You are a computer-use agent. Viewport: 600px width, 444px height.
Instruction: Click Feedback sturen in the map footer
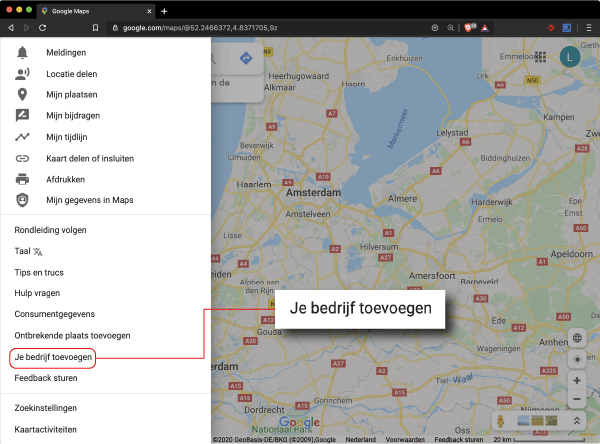pos(459,439)
